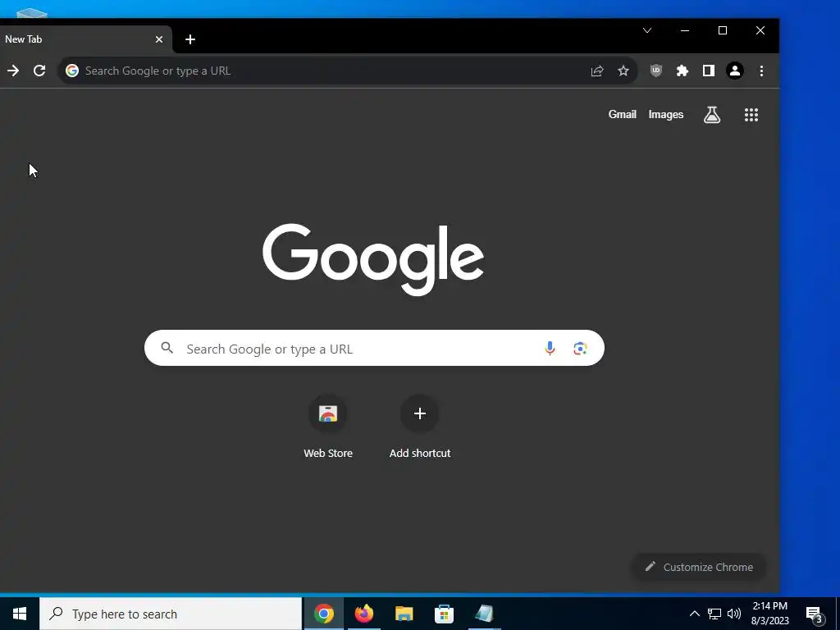Open the Windows Start menu
The image size is (840, 630).
coord(20,614)
